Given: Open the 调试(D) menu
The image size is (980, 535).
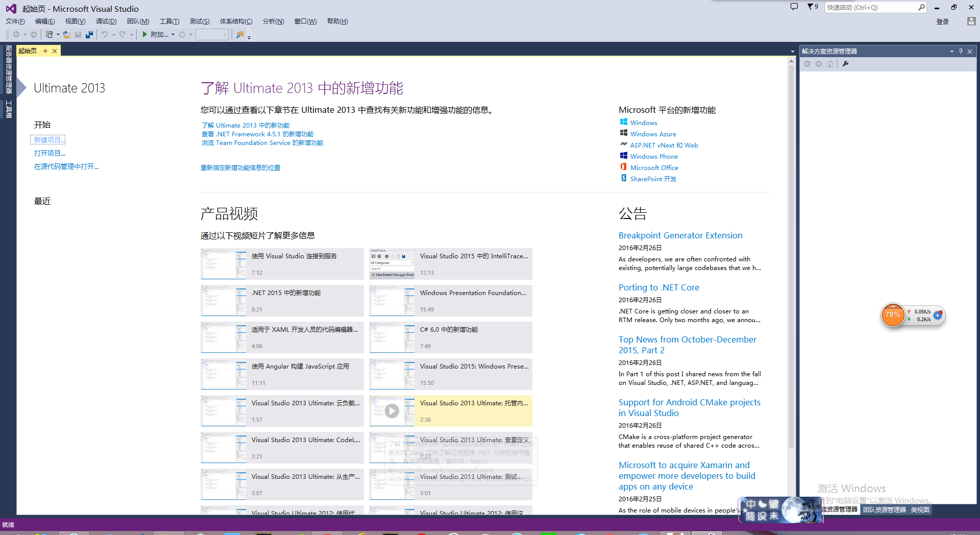Looking at the screenshot, I should click(106, 21).
